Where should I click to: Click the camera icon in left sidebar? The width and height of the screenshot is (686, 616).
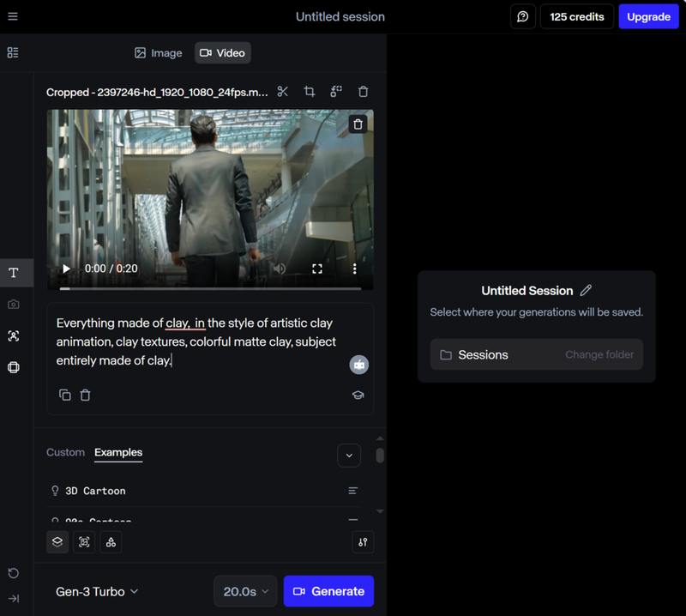14,305
